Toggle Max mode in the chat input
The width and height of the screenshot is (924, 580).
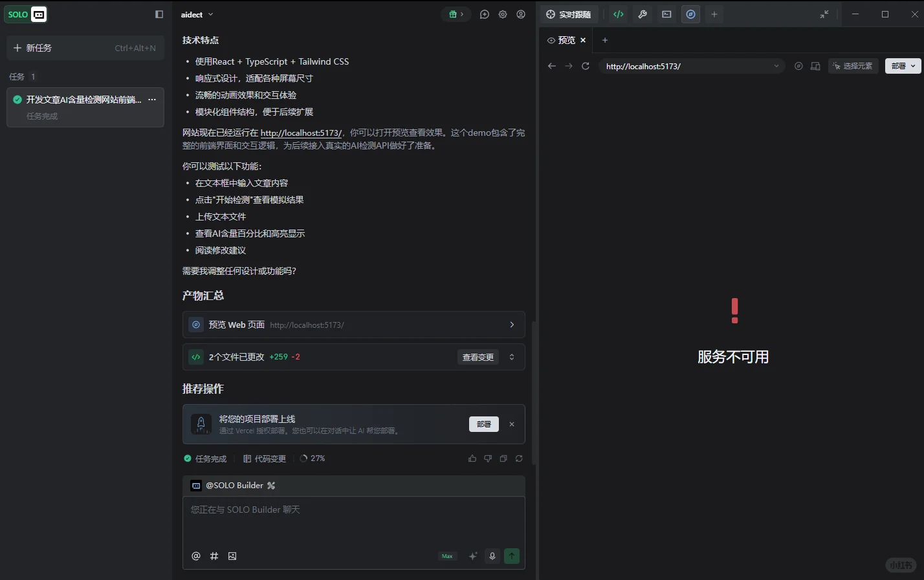point(446,555)
